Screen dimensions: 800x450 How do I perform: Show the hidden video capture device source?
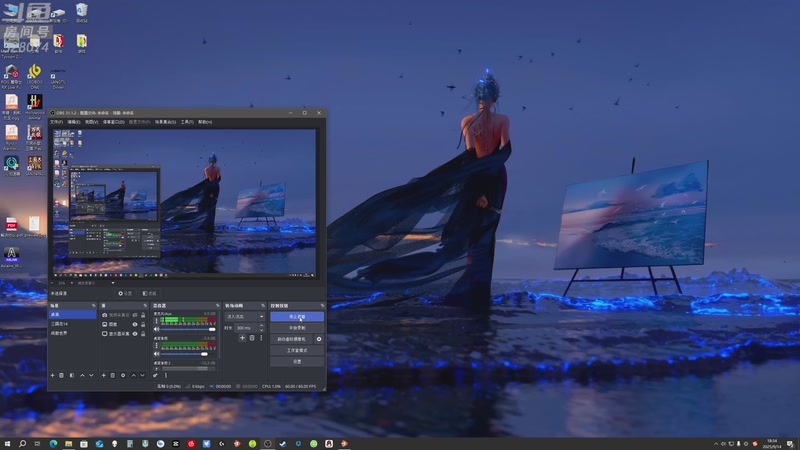135,315
